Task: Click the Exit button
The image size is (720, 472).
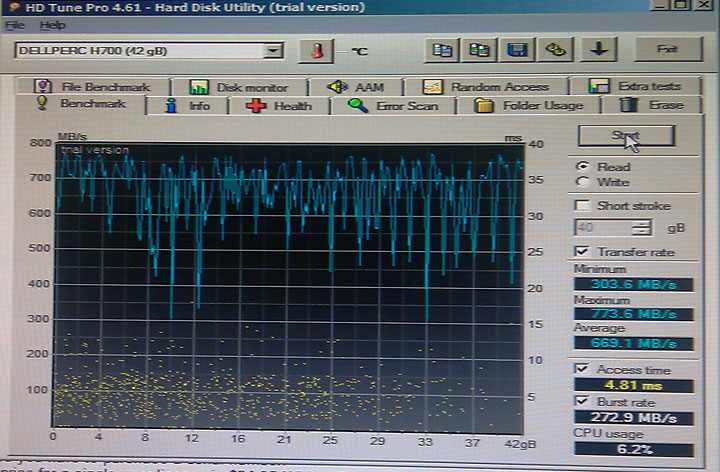Action: click(x=668, y=49)
